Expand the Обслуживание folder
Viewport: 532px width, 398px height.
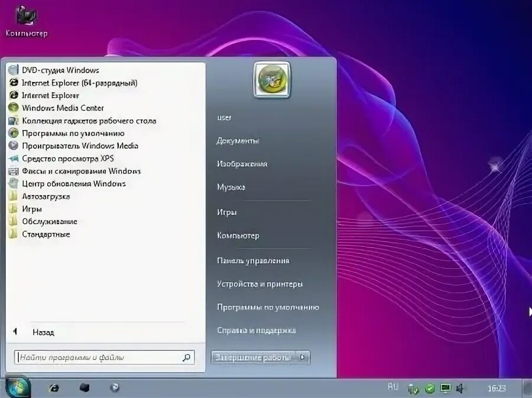click(x=43, y=221)
